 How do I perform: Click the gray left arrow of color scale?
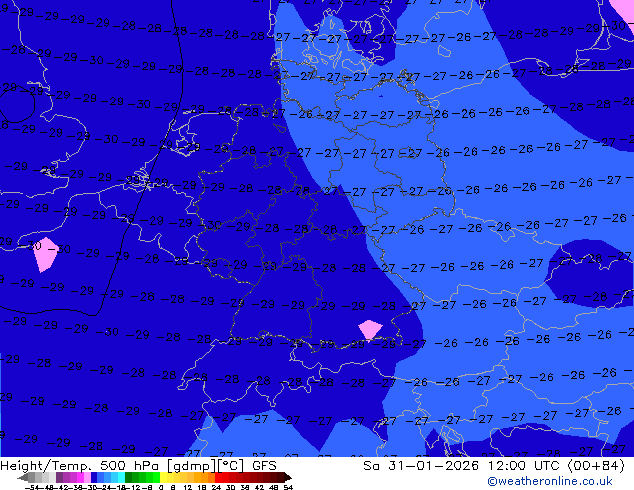point(23,477)
